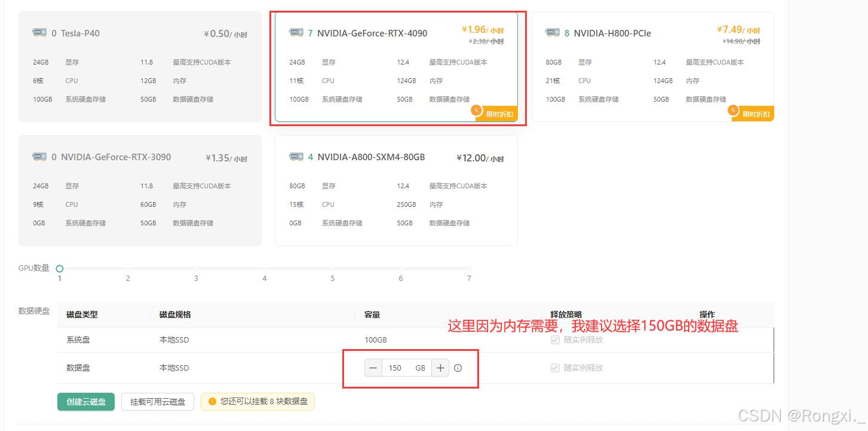Viewport: 868px width, 431px height.
Task: Click the 数据硬盘 section label
Action: coord(34,311)
